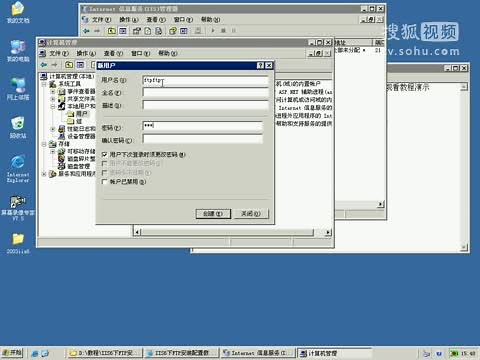Click Start item (play) icon in IIS toolbar

213,31
